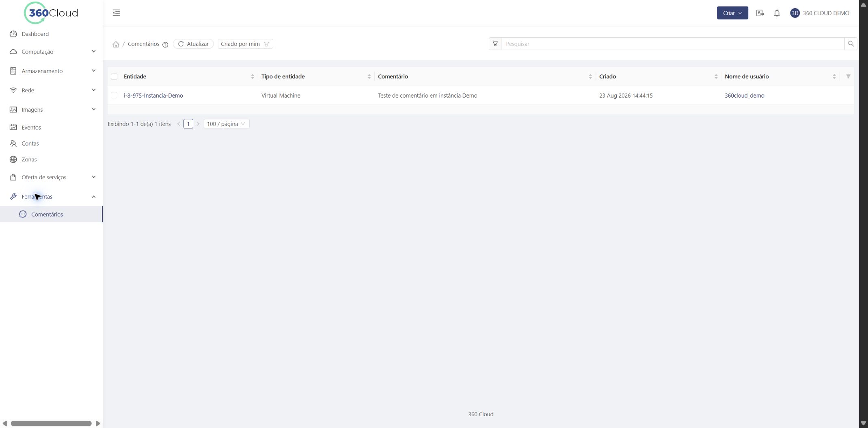Click the sidebar horizontal scrollbar
868x428 pixels.
coord(51,424)
